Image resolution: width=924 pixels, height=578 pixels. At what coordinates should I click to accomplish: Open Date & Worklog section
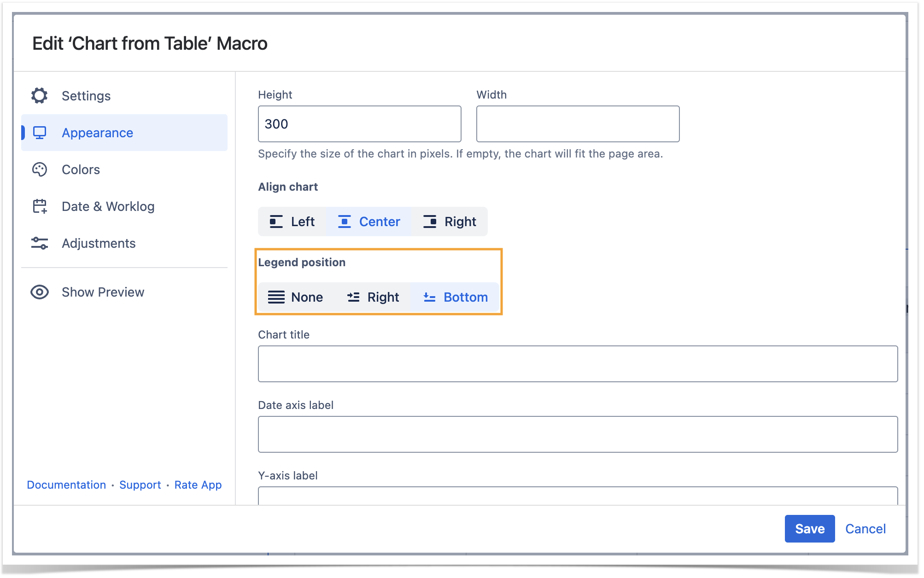108,206
